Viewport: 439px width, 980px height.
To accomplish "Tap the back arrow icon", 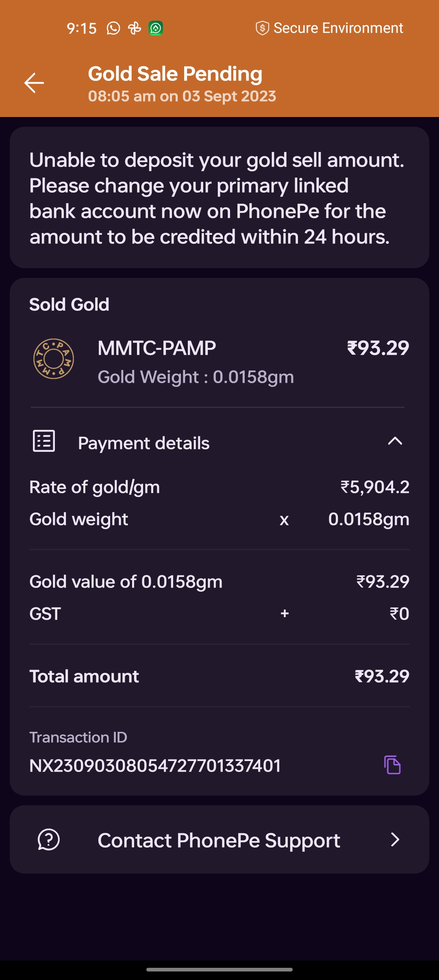I will click(34, 83).
